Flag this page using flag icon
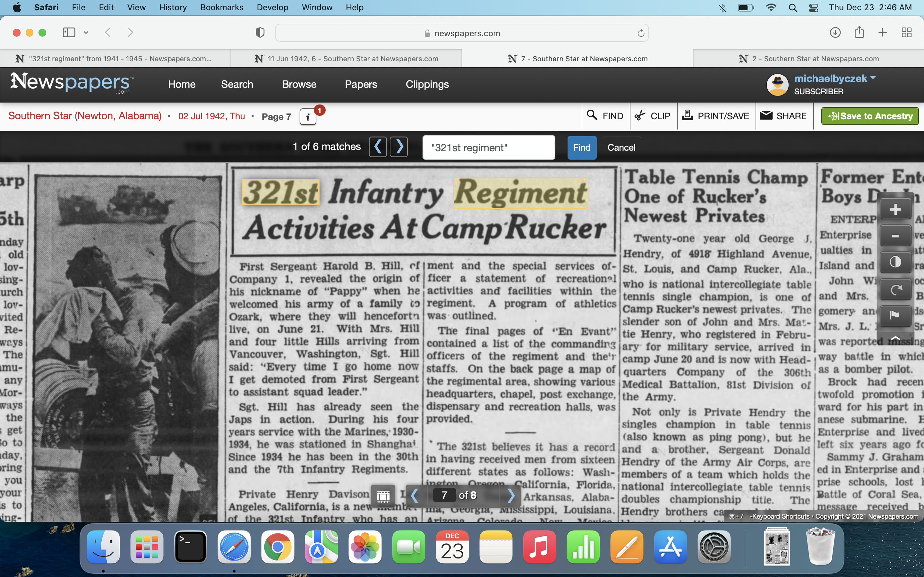The width and height of the screenshot is (924, 577). [895, 315]
